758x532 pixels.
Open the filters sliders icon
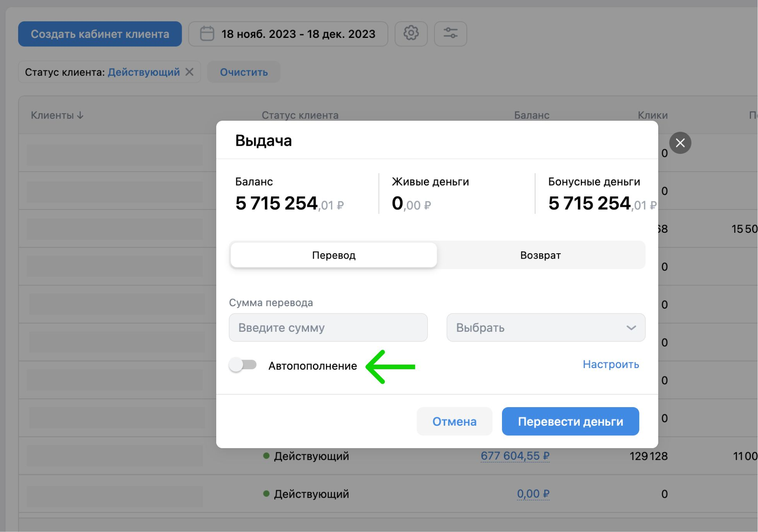(451, 33)
